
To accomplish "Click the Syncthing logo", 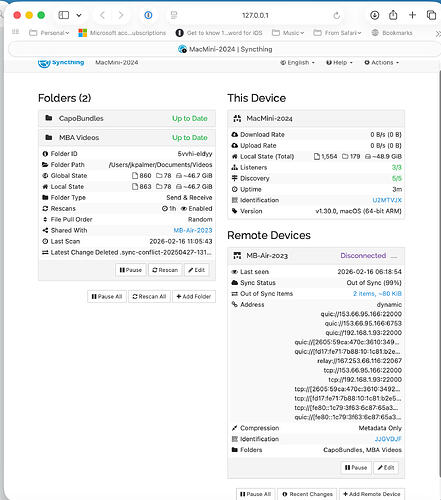I will click(x=61, y=62).
